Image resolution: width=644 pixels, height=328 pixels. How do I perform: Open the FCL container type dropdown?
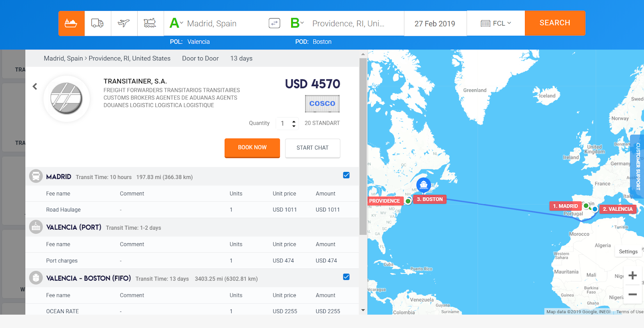[x=496, y=23]
